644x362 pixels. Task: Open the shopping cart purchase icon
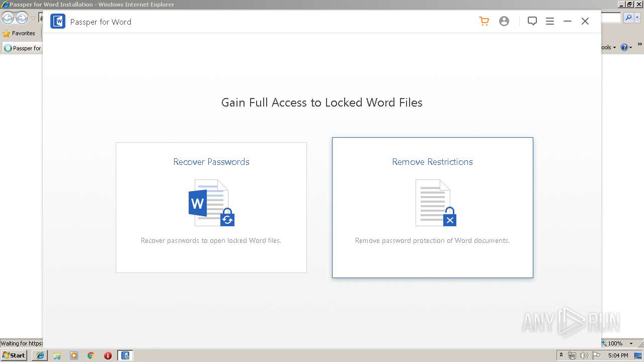tap(484, 21)
